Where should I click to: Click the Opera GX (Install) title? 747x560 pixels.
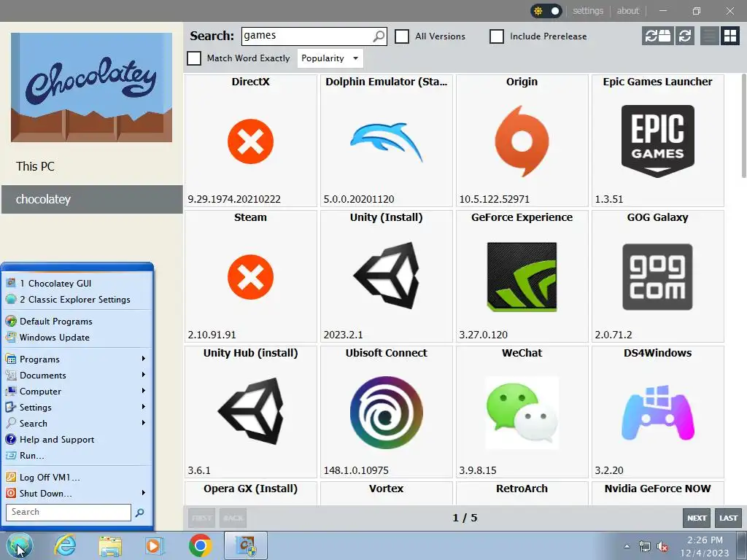click(251, 489)
